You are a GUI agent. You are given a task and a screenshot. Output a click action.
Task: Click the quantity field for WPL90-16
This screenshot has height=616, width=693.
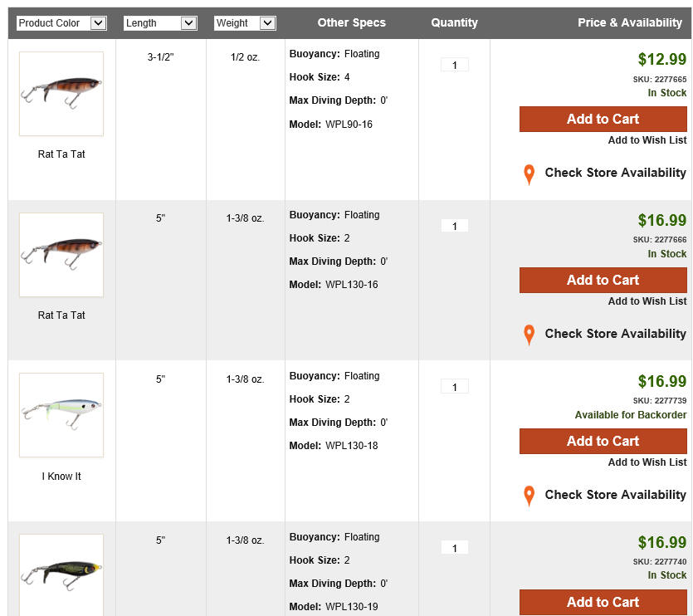pyautogui.click(x=454, y=65)
